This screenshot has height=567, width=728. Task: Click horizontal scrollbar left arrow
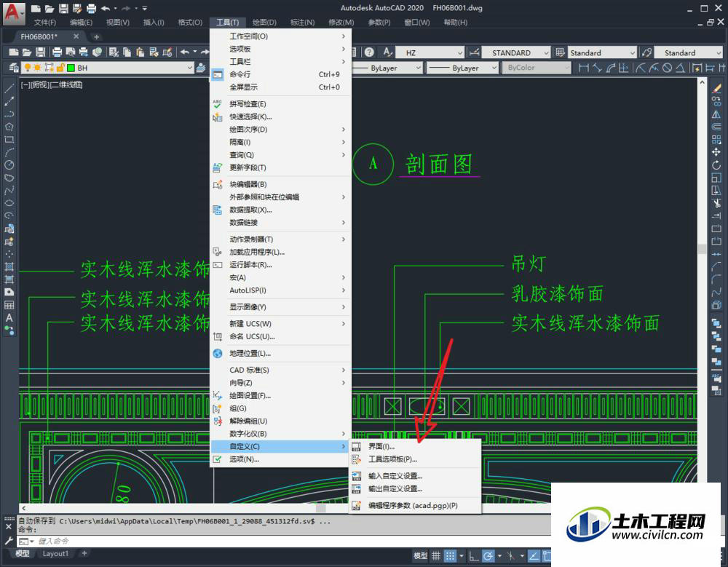[24, 508]
